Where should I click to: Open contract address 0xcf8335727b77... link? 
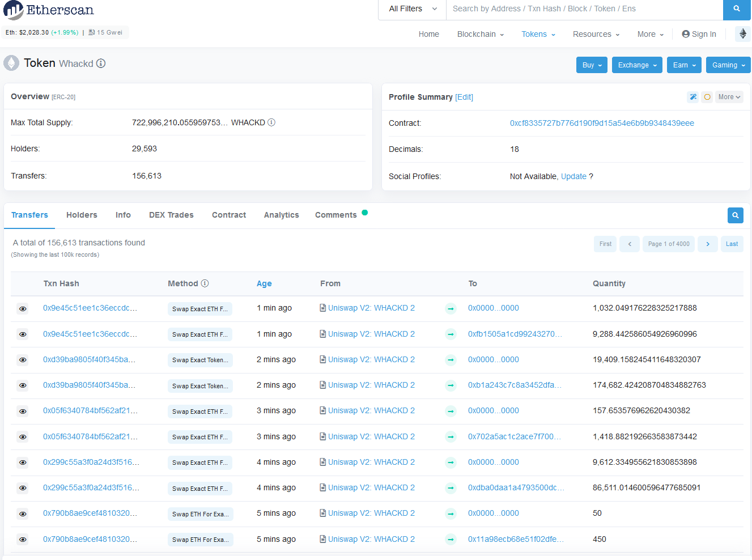602,123
